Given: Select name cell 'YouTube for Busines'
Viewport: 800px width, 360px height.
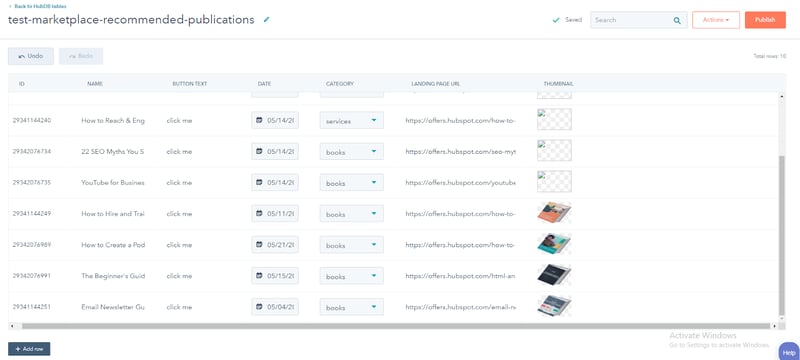Looking at the screenshot, I should pos(113,183).
